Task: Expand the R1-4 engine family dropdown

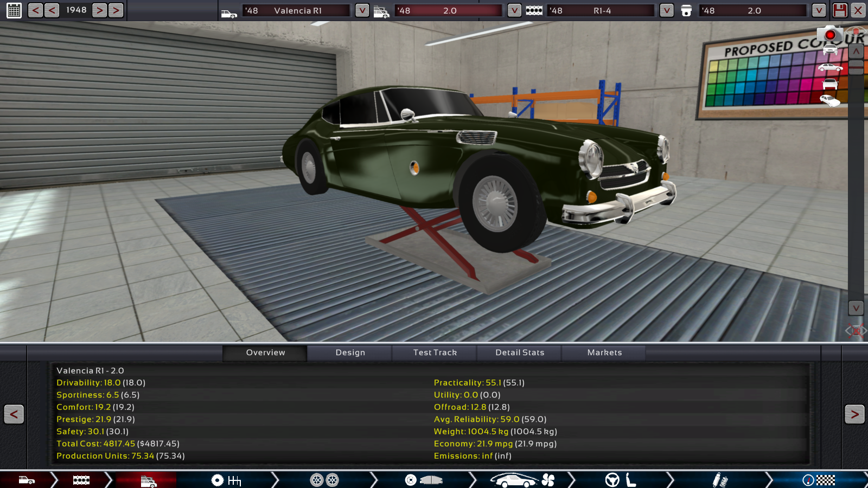Action: [x=666, y=10]
